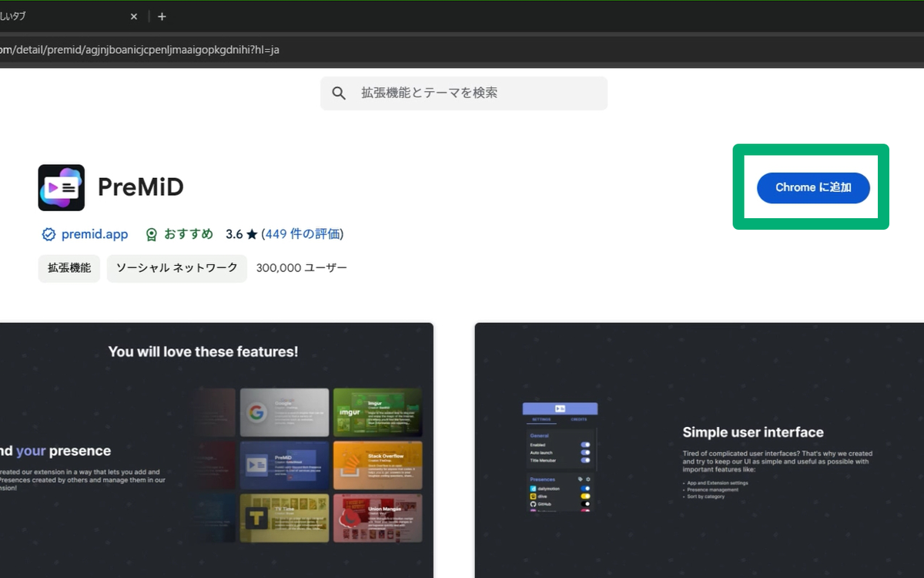Click the Enabled toggle in interface screenshot
Viewport: 924px width, 578px height.
(586, 445)
